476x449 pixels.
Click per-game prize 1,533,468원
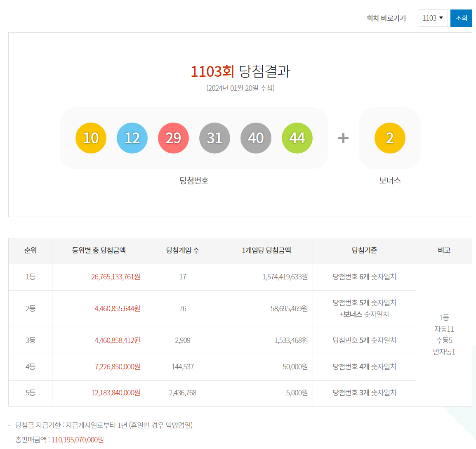pos(291,340)
